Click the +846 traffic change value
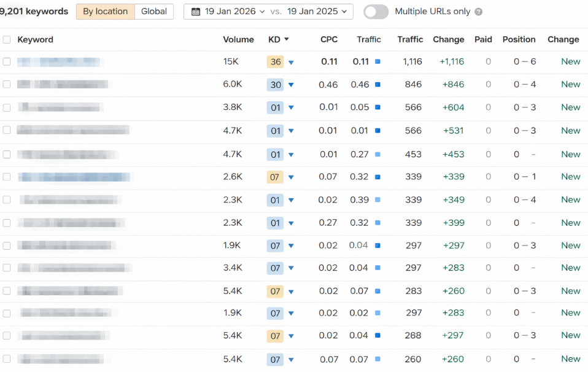This screenshot has width=588, height=372. (x=453, y=84)
